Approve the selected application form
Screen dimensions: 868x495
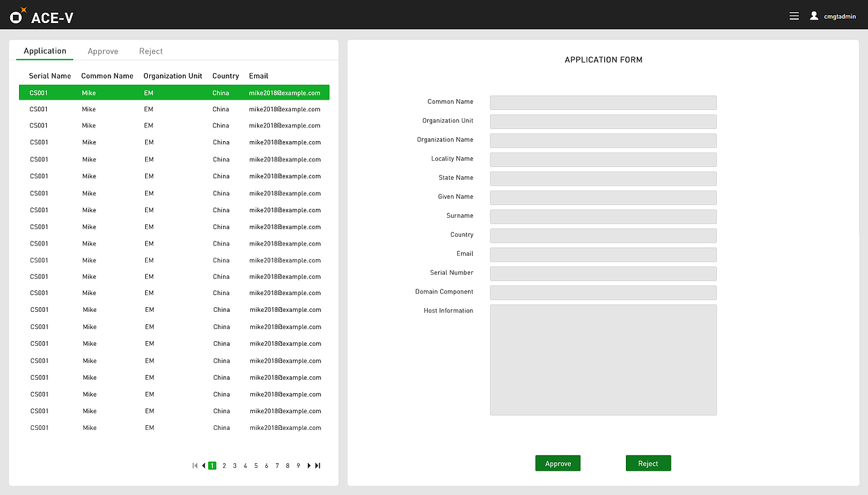[x=557, y=462]
